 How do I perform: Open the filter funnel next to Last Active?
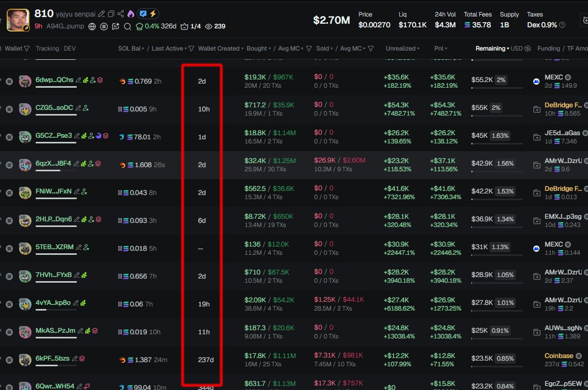pos(191,48)
